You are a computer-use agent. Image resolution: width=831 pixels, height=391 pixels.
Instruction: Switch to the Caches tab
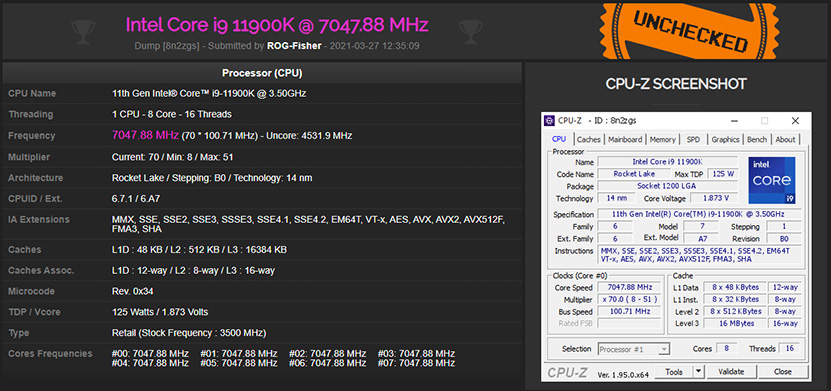coord(588,139)
